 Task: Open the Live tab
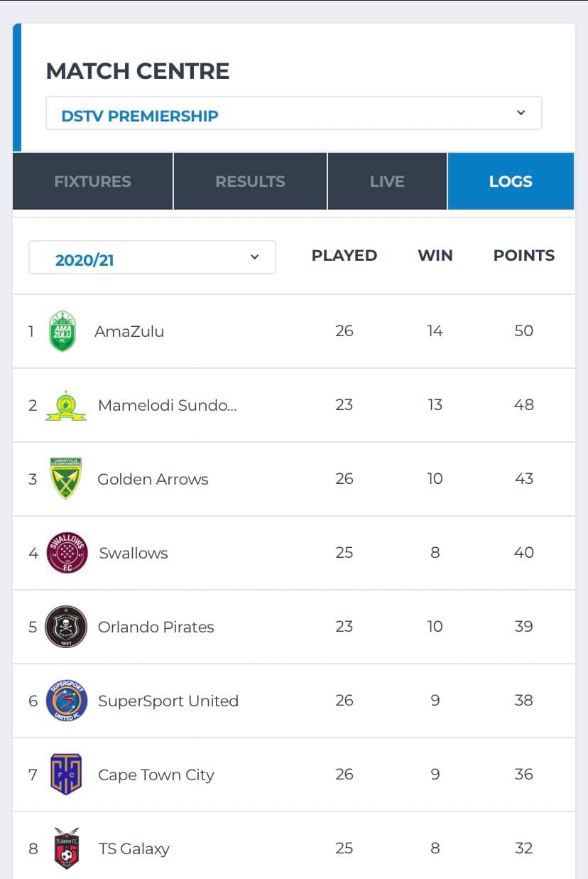pyautogui.click(x=387, y=181)
